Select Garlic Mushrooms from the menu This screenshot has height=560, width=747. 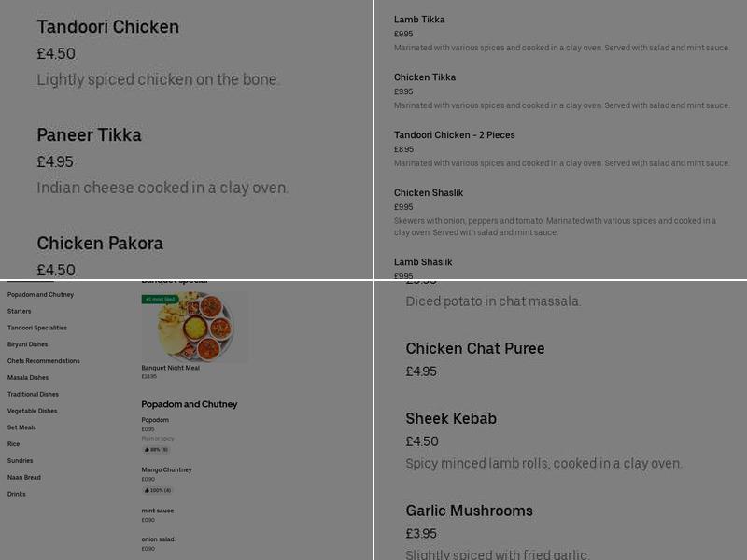(x=469, y=511)
